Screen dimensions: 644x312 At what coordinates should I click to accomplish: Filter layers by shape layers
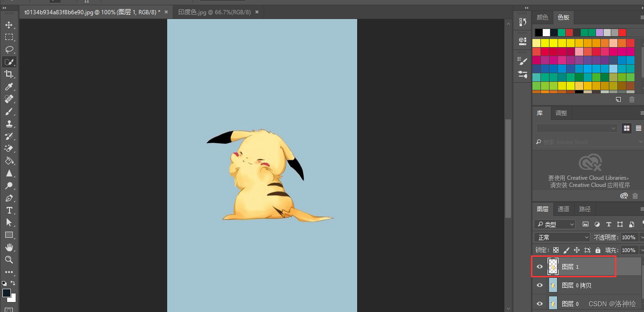click(x=620, y=224)
